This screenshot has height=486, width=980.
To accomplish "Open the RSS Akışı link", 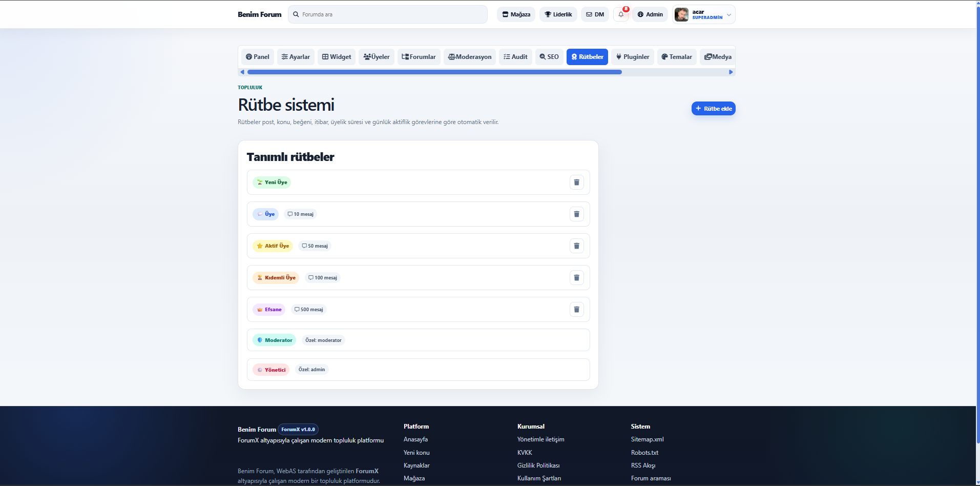I will [643, 465].
